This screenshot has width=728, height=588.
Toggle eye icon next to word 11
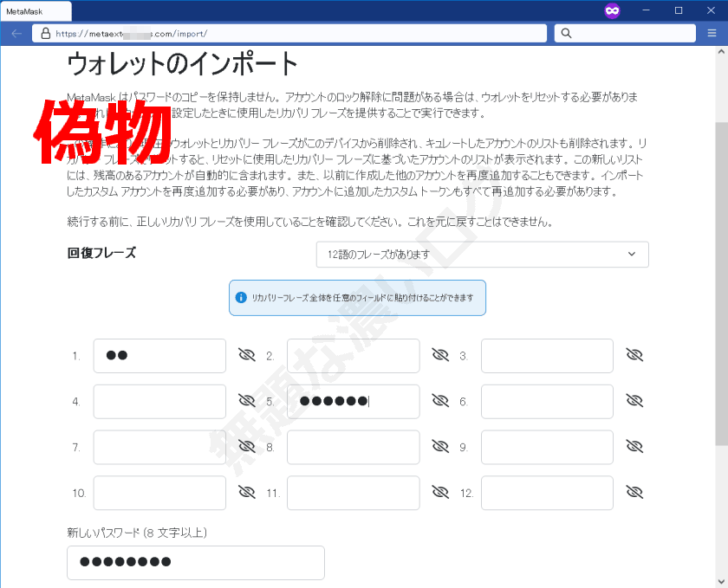pyautogui.click(x=440, y=492)
